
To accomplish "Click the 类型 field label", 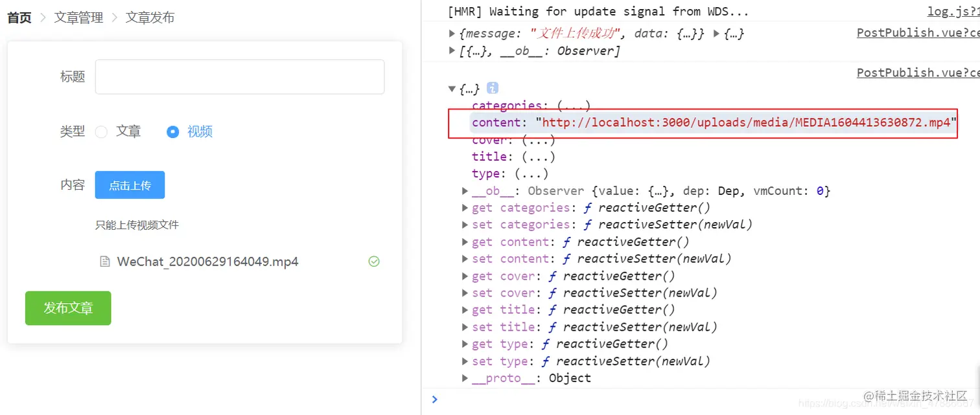I will [73, 132].
